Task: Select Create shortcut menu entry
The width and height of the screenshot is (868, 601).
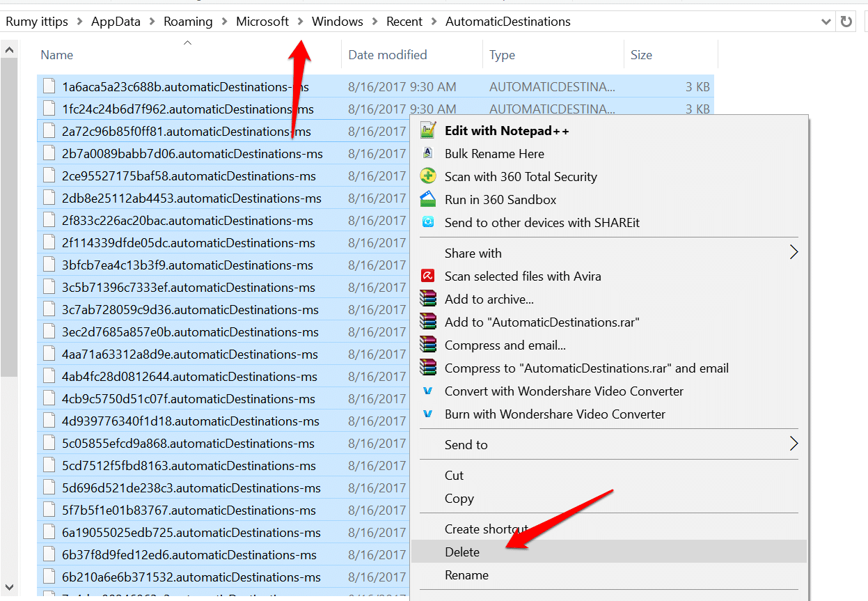Action: [609, 529]
